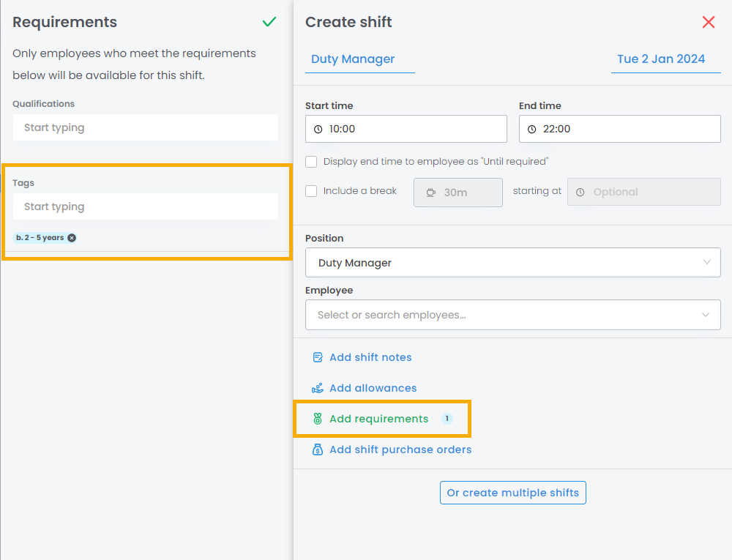Remove the 'b. 2 - 5 years' tag
Screen dimensions: 732x560
[72, 238]
